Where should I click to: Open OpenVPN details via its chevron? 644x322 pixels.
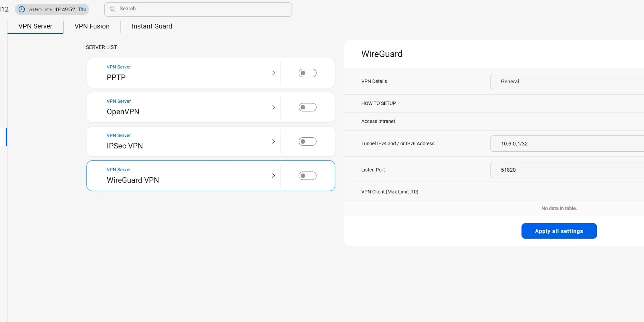pyautogui.click(x=273, y=107)
